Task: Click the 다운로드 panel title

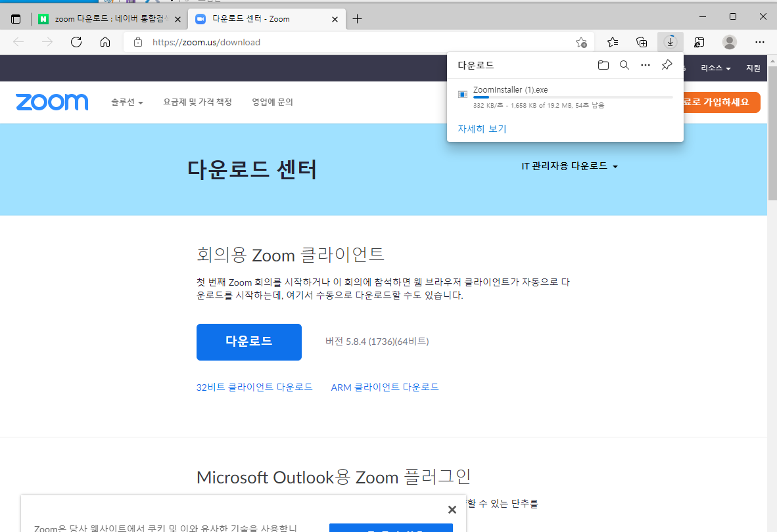Action: click(x=476, y=65)
